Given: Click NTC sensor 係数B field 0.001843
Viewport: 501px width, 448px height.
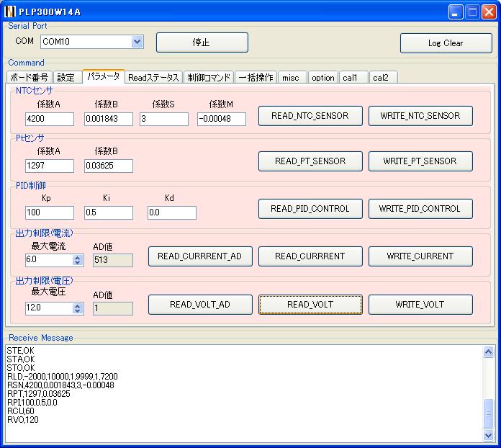Looking at the screenshot, I should (108, 119).
